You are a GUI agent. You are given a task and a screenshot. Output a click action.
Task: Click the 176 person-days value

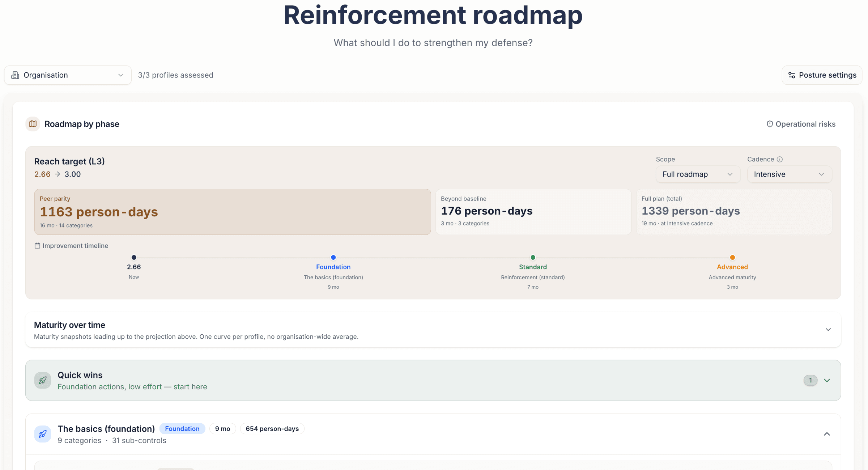(486, 211)
